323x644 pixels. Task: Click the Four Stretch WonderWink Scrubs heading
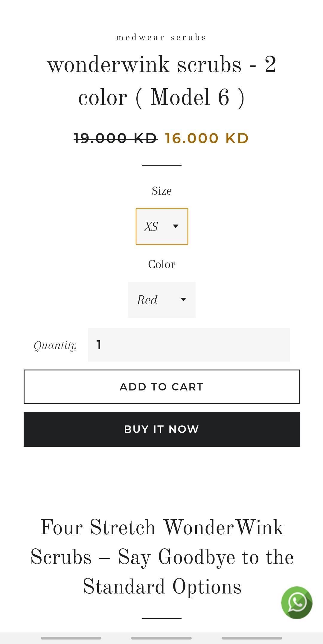pos(161,557)
